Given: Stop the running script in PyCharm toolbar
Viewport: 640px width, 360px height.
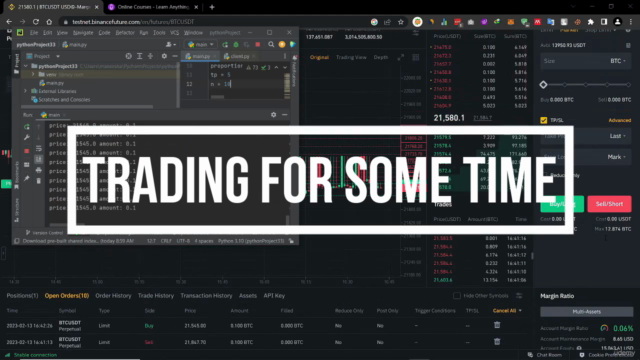Looking at the screenshot, I should click(258, 44).
